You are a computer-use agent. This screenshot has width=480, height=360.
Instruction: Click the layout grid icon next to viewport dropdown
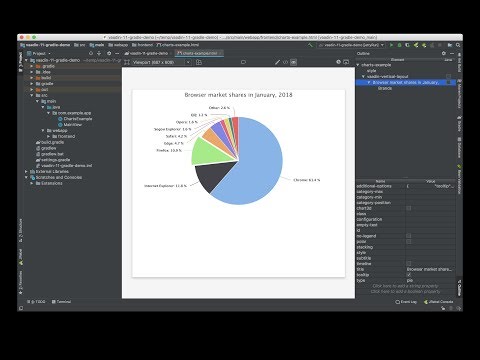199,62
